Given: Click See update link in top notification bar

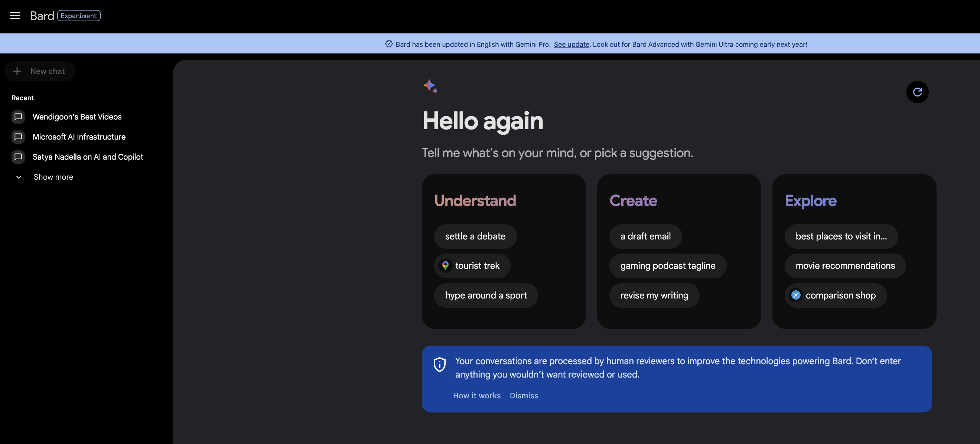Looking at the screenshot, I should (571, 44).
